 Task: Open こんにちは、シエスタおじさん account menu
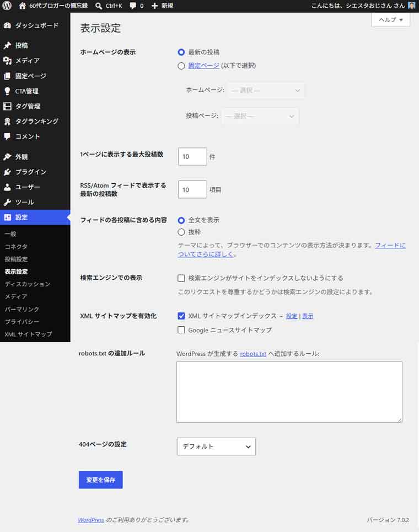[358, 6]
